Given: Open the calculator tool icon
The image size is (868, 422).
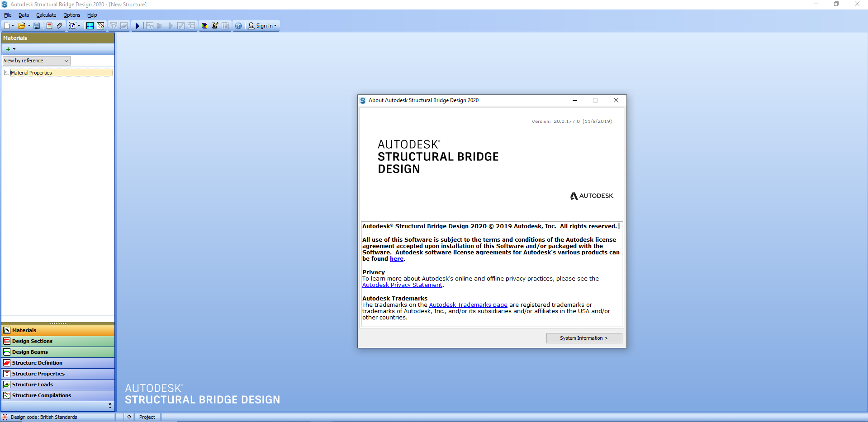Looking at the screenshot, I should tap(49, 26).
